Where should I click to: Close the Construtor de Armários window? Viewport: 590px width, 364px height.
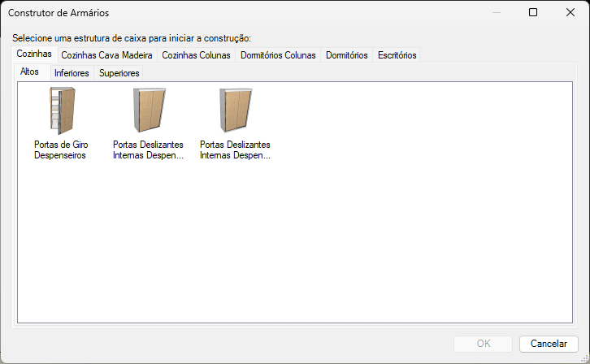(x=570, y=12)
